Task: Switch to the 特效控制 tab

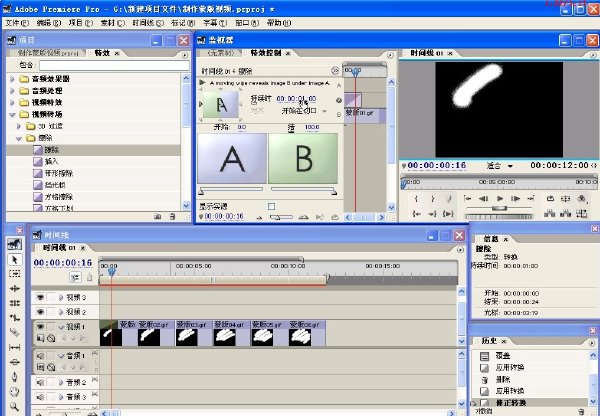Action: point(266,53)
